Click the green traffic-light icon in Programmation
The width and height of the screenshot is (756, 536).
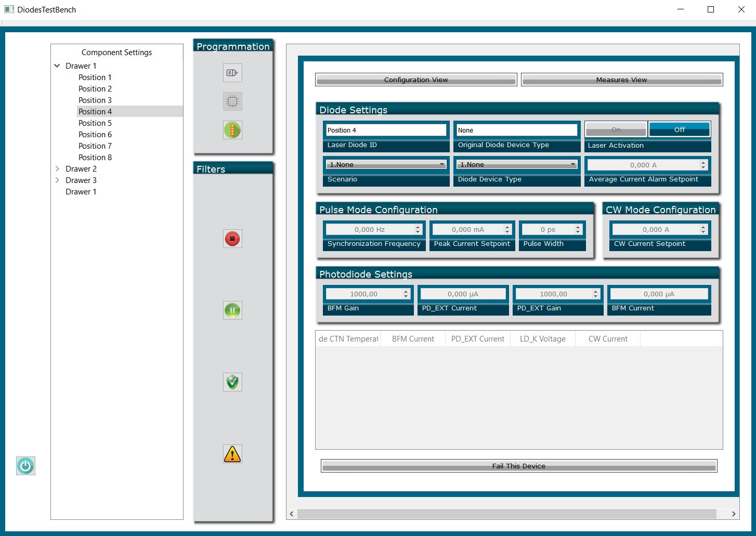point(232,130)
